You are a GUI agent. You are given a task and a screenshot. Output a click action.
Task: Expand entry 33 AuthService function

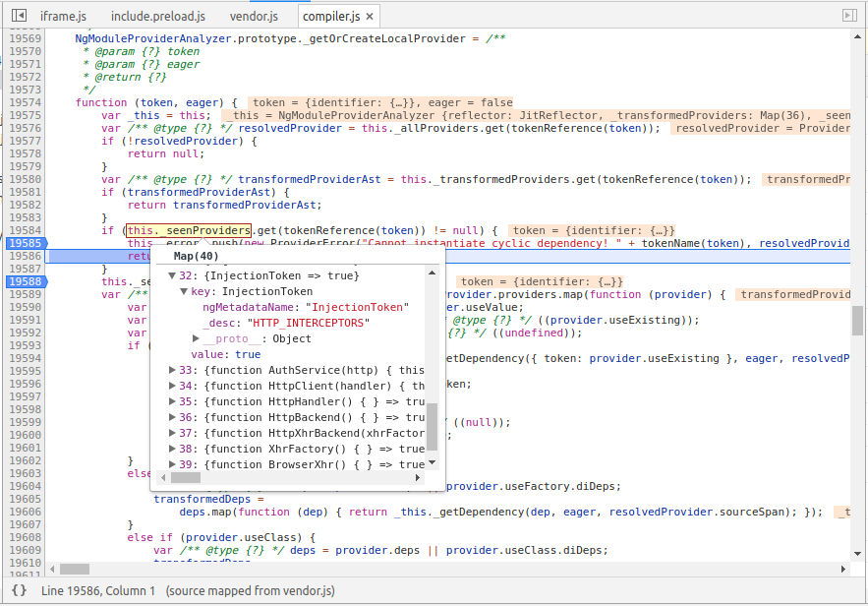tap(172, 371)
